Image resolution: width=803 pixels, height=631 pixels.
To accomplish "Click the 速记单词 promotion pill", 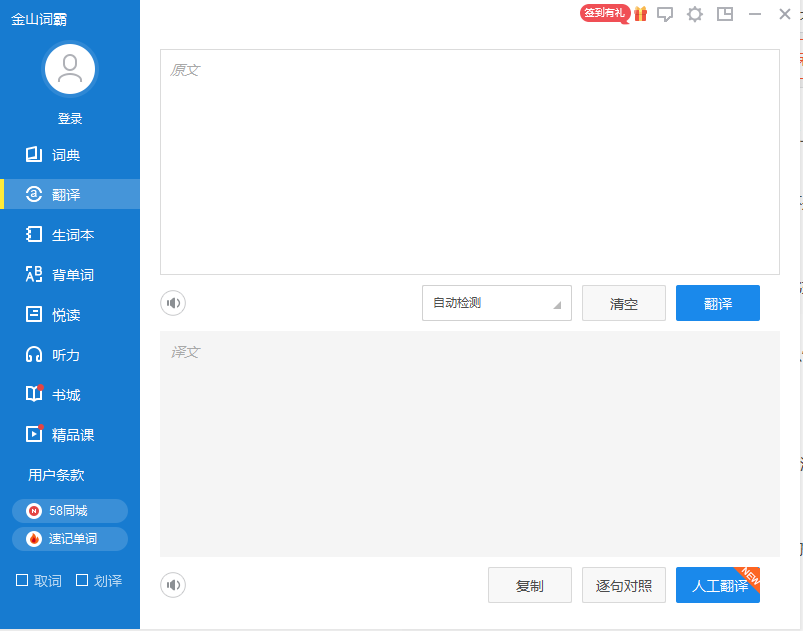I will [x=70, y=539].
